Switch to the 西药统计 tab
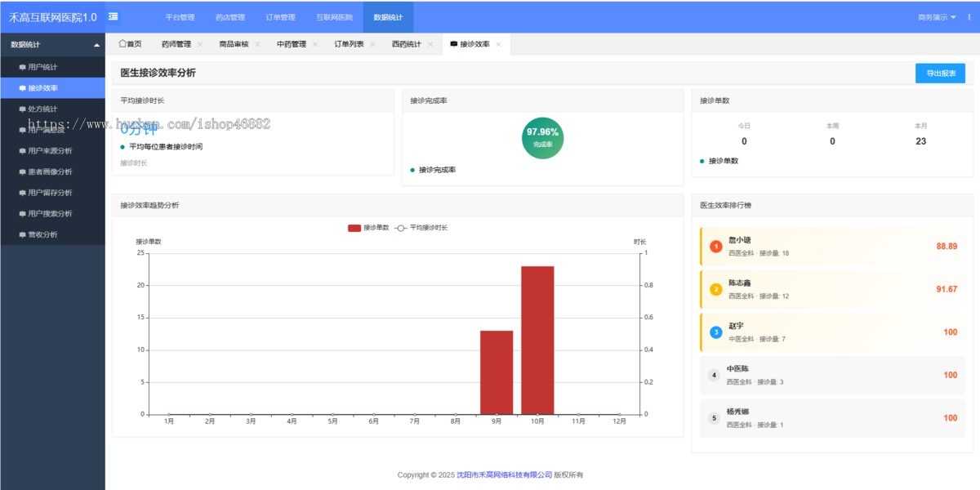Image resolution: width=980 pixels, height=490 pixels. click(x=407, y=44)
